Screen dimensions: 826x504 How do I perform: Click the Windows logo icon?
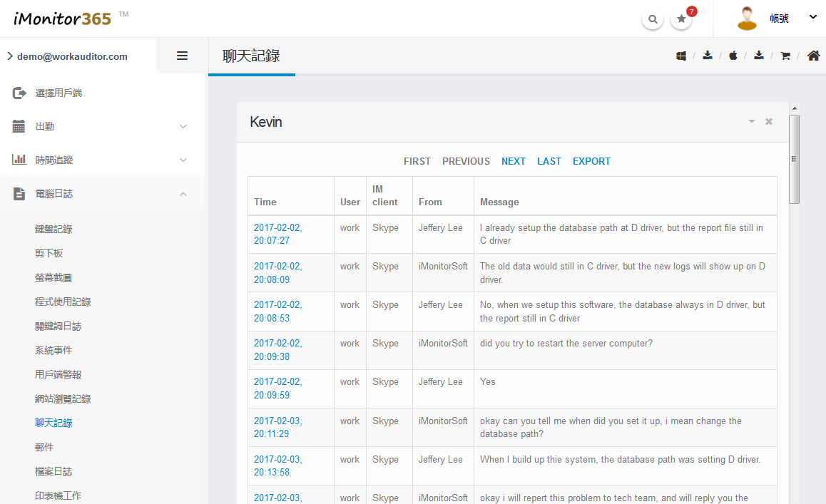click(x=681, y=56)
